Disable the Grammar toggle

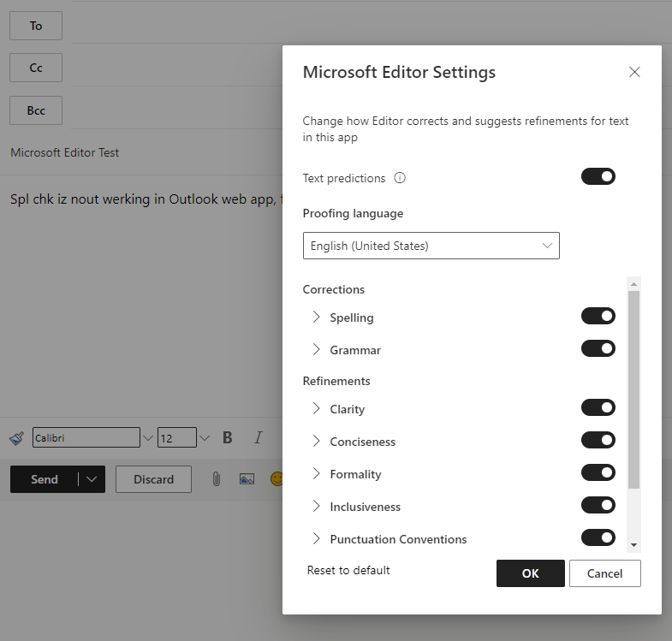598,349
